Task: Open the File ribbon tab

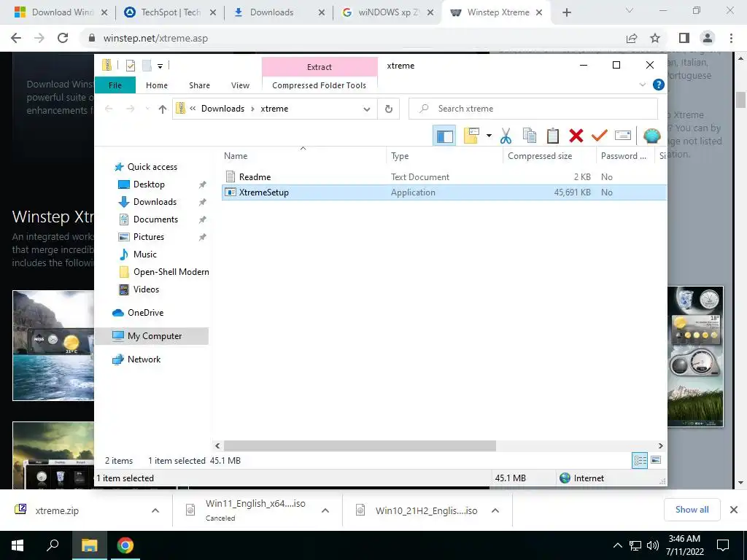Action: [x=115, y=85]
